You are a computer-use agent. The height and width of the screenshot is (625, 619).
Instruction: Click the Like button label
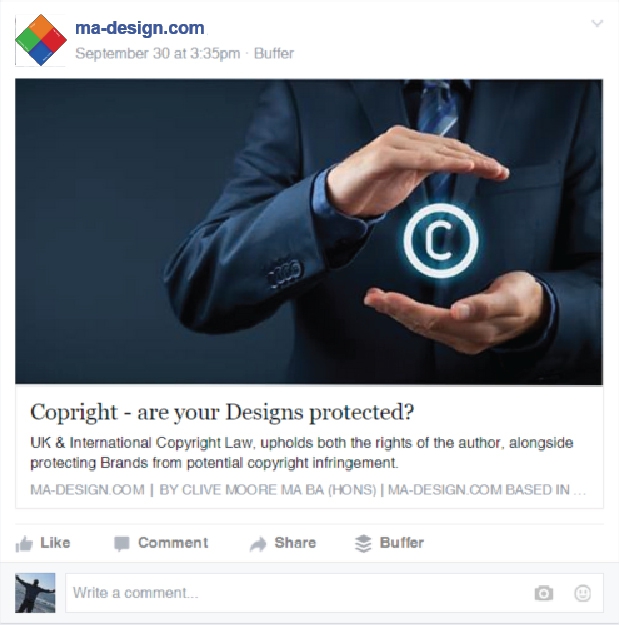pos(55,543)
